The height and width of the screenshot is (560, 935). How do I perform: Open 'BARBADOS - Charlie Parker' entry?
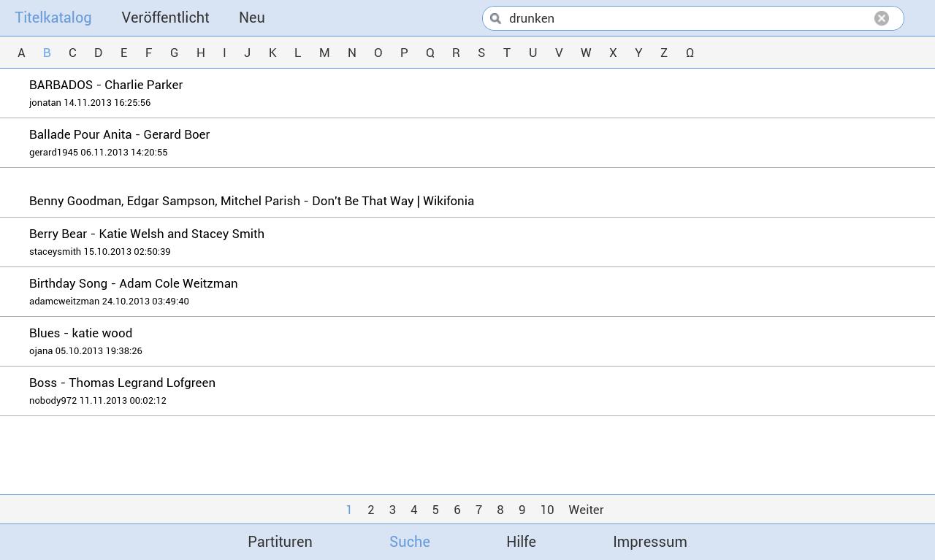467,93
